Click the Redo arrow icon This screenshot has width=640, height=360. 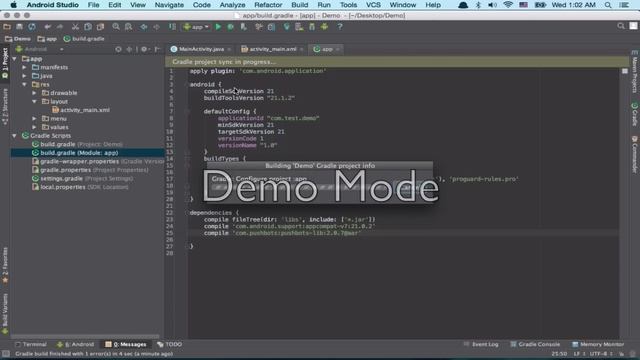click(x=60, y=27)
